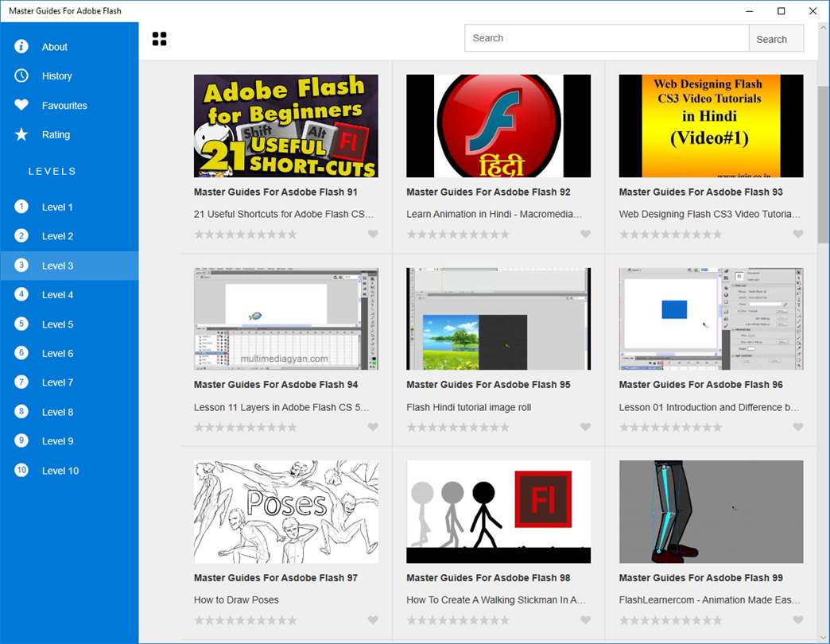
Task: Favourite the Asdobe Flash 91 video heart
Action: tap(373, 234)
